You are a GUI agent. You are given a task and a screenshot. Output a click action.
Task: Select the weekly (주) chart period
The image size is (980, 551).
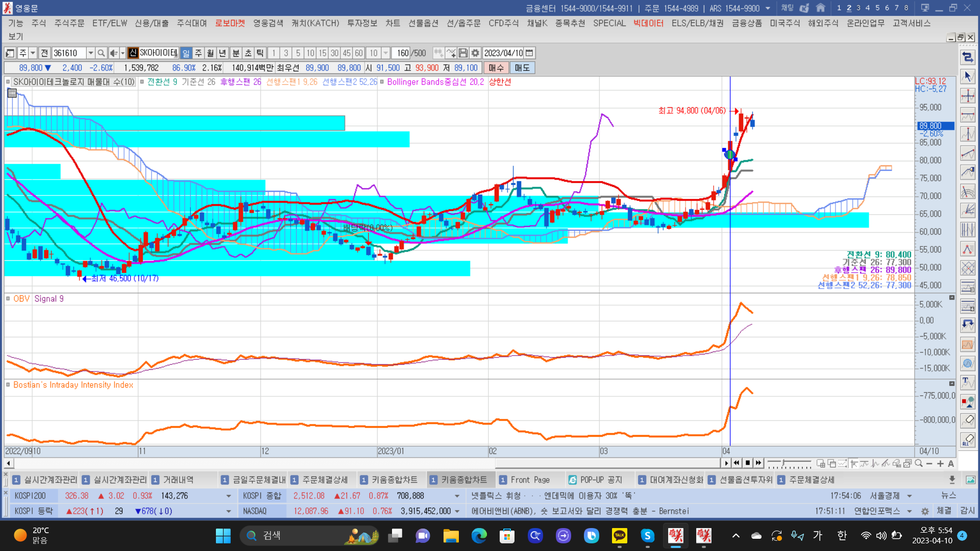198,53
